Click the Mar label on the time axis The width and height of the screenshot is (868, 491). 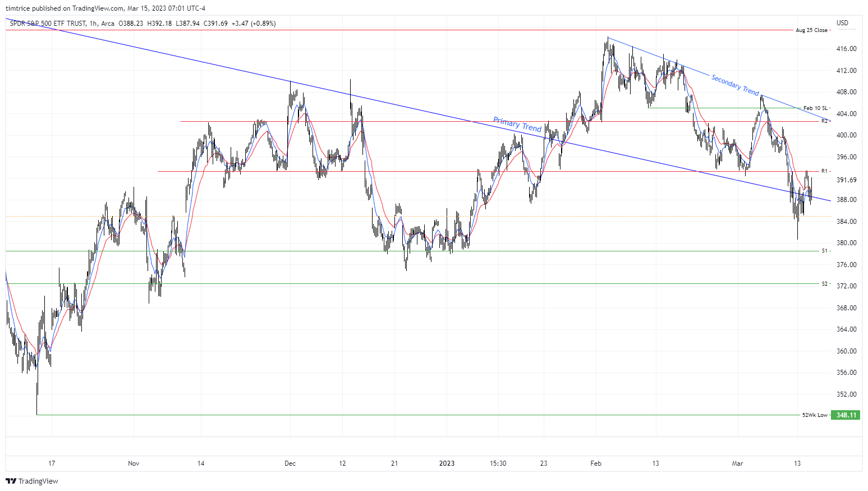click(x=737, y=464)
